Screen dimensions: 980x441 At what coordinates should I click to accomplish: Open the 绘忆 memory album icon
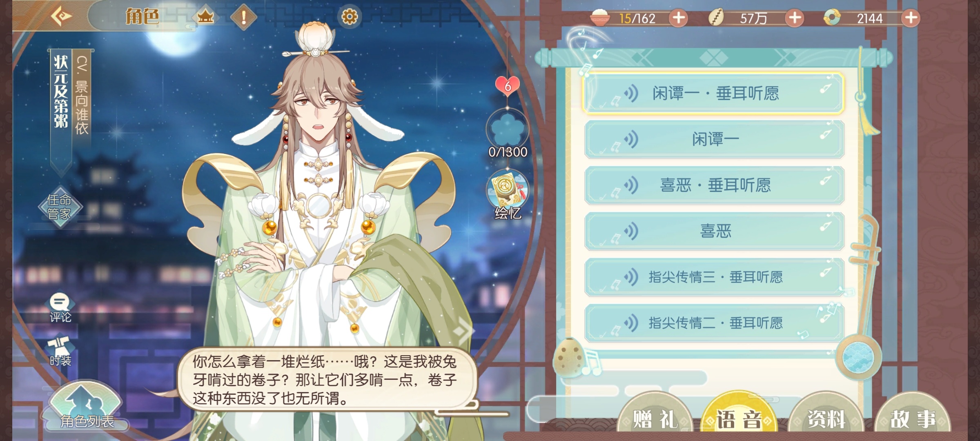point(508,194)
